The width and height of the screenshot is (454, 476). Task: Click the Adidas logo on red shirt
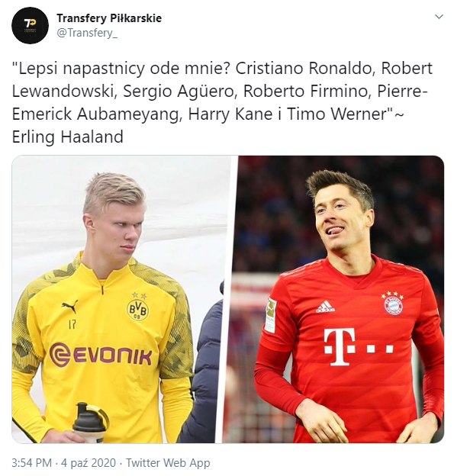coord(325,307)
